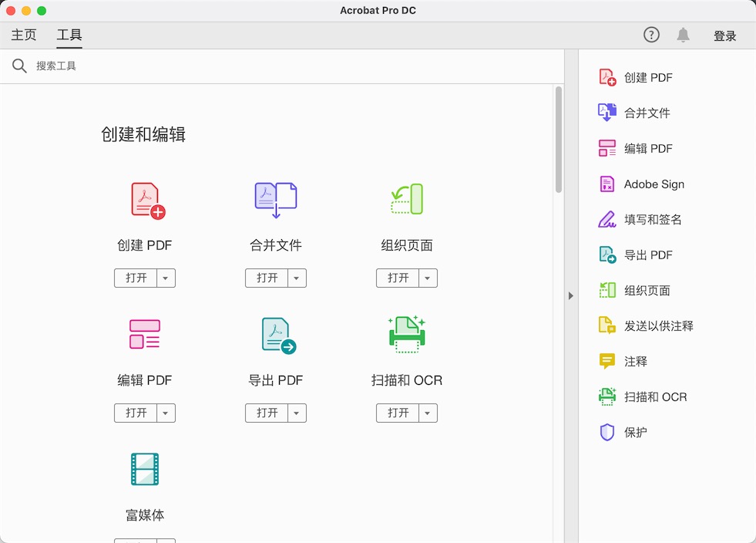Select 填写和签名 pen icon in sidebar
The width and height of the screenshot is (756, 543).
[x=607, y=219]
